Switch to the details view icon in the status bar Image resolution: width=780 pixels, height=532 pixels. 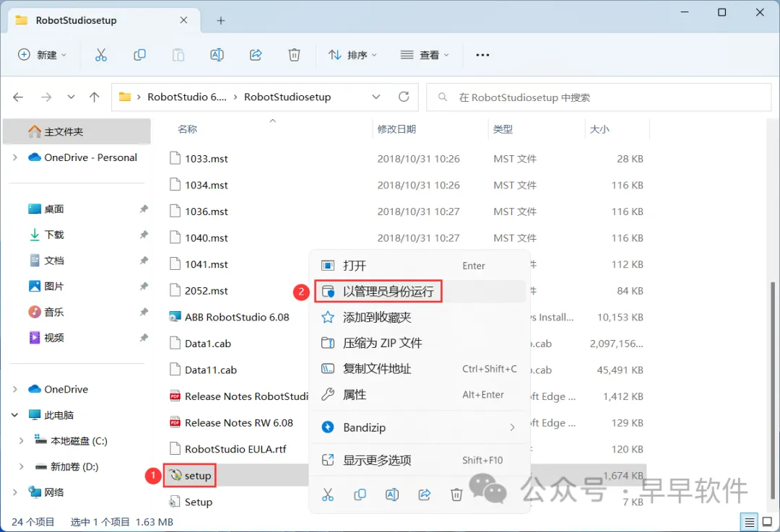pyautogui.click(x=749, y=522)
